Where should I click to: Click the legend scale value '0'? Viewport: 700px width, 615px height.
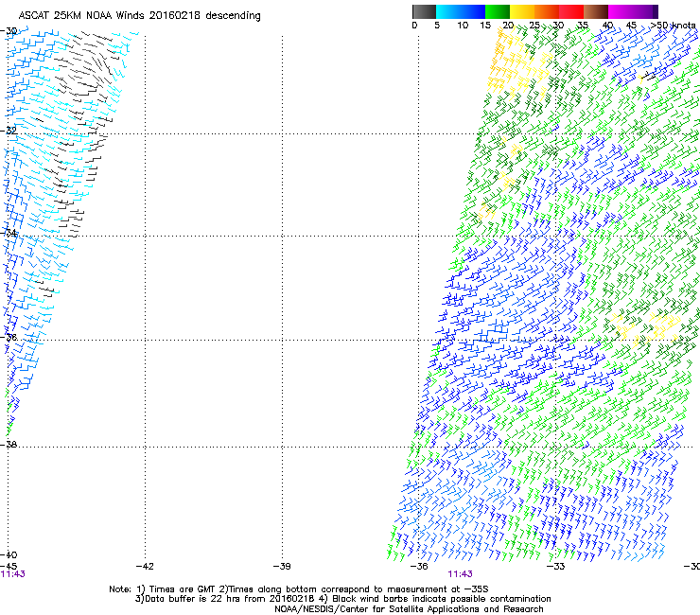[414, 26]
